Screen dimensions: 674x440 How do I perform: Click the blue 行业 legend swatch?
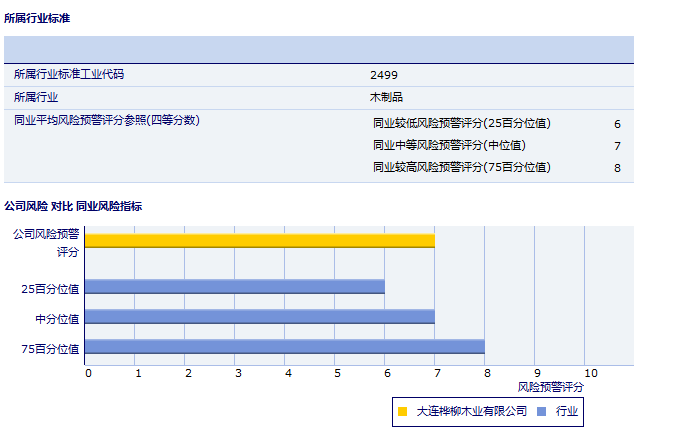tap(541, 411)
